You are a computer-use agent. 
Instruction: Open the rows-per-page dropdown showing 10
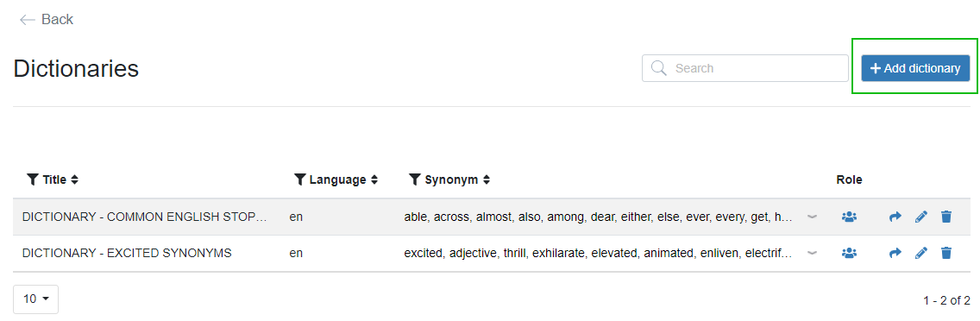pyautogui.click(x=35, y=299)
